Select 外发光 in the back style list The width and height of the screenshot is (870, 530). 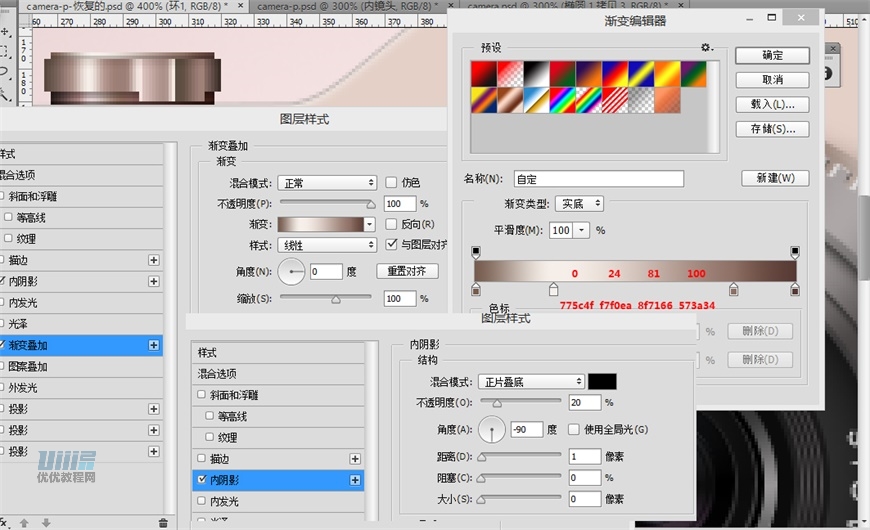(x=81, y=387)
